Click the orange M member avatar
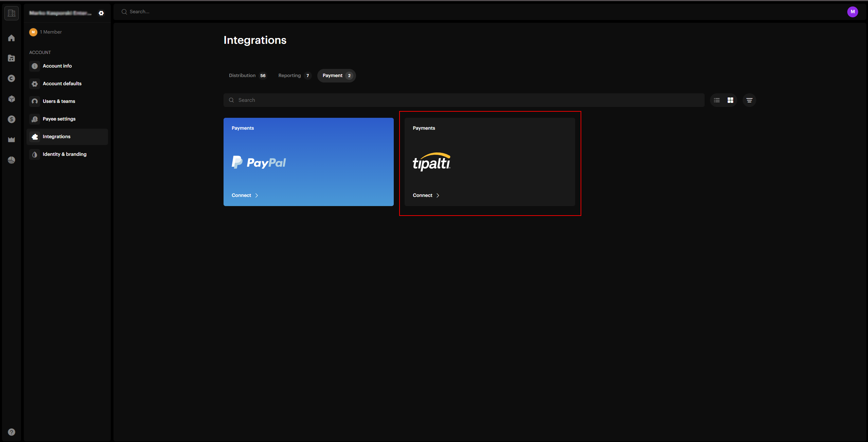 pos(33,32)
